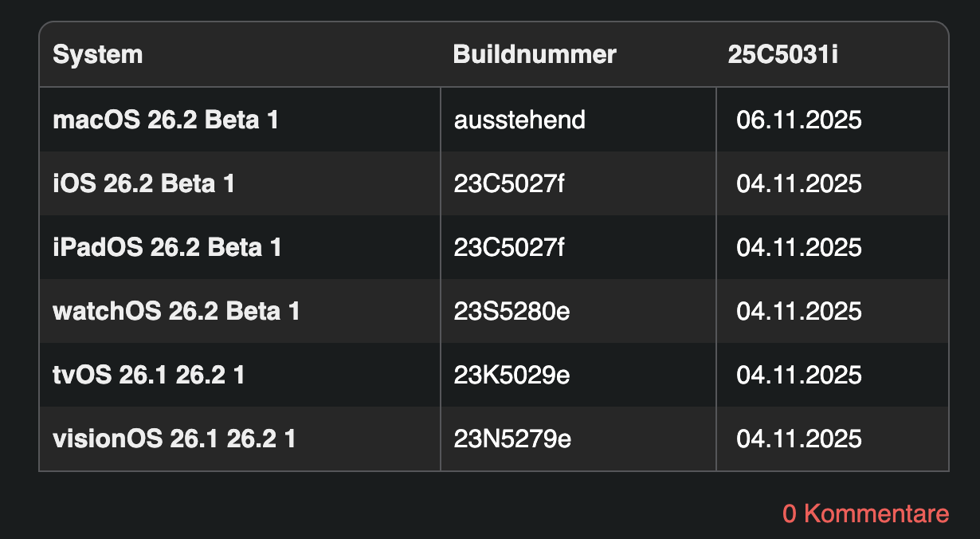Click the date in the iOS row
980x539 pixels.
coord(799,184)
